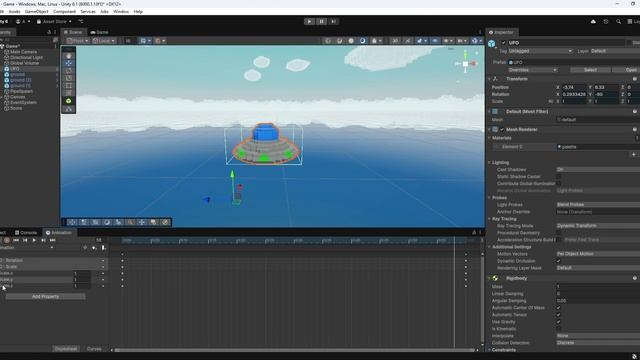This screenshot has width=640, height=360.
Task: Switch to the Console tab
Action: click(26, 233)
